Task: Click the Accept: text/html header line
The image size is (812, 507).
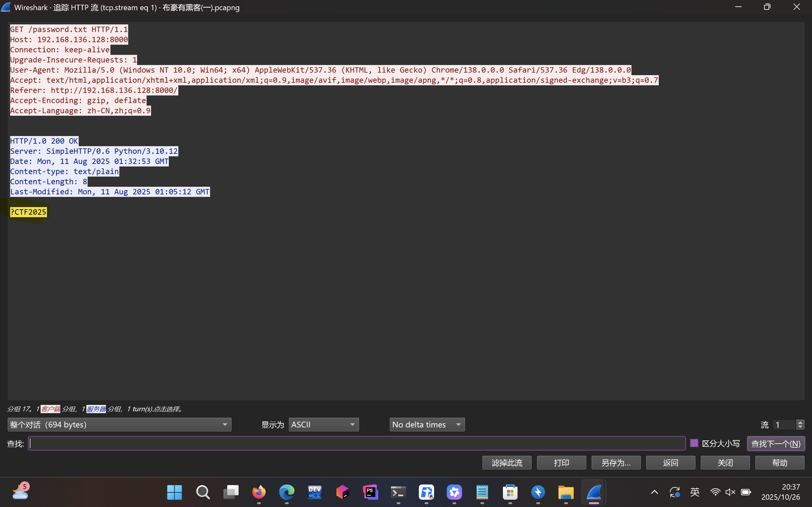Action: coord(334,80)
